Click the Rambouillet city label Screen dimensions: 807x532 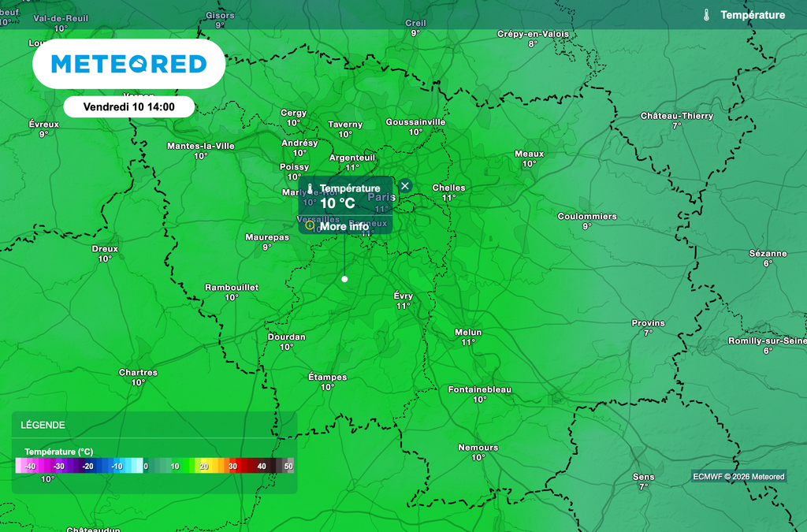[231, 288]
